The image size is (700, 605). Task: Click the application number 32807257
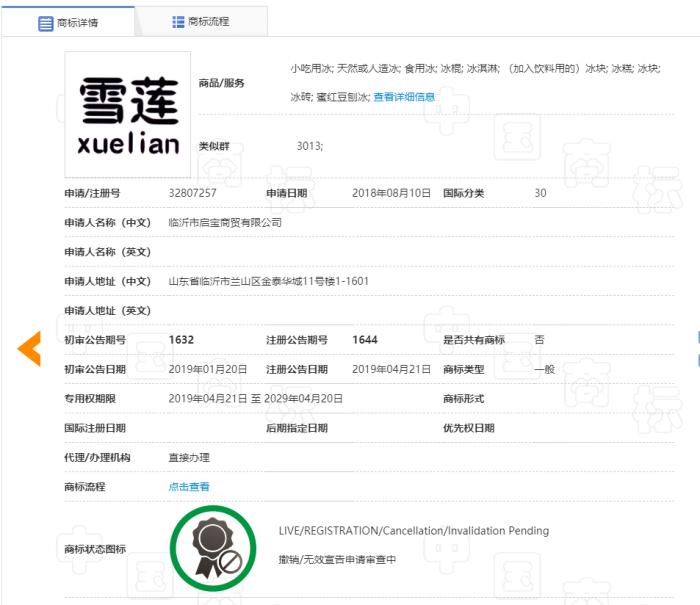click(x=193, y=193)
